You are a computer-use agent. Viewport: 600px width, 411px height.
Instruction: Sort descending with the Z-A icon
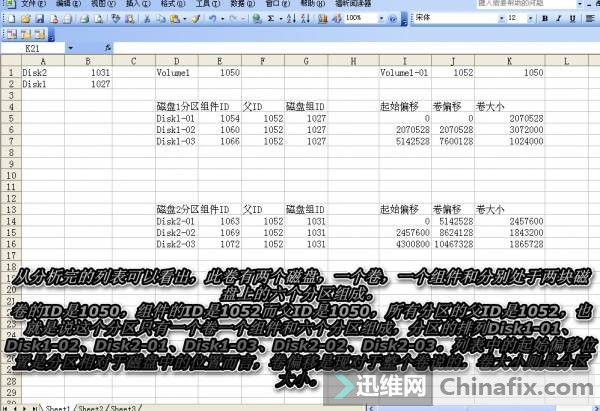pos(305,18)
